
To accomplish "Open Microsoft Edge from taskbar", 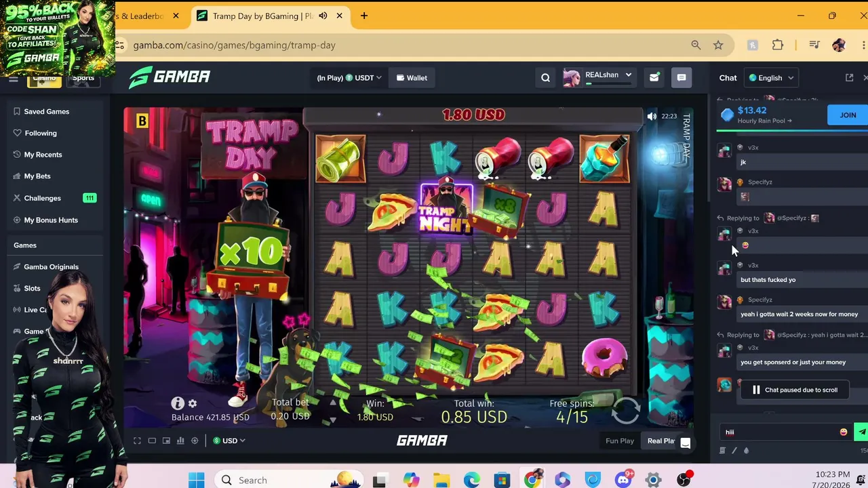I will 472,481.
